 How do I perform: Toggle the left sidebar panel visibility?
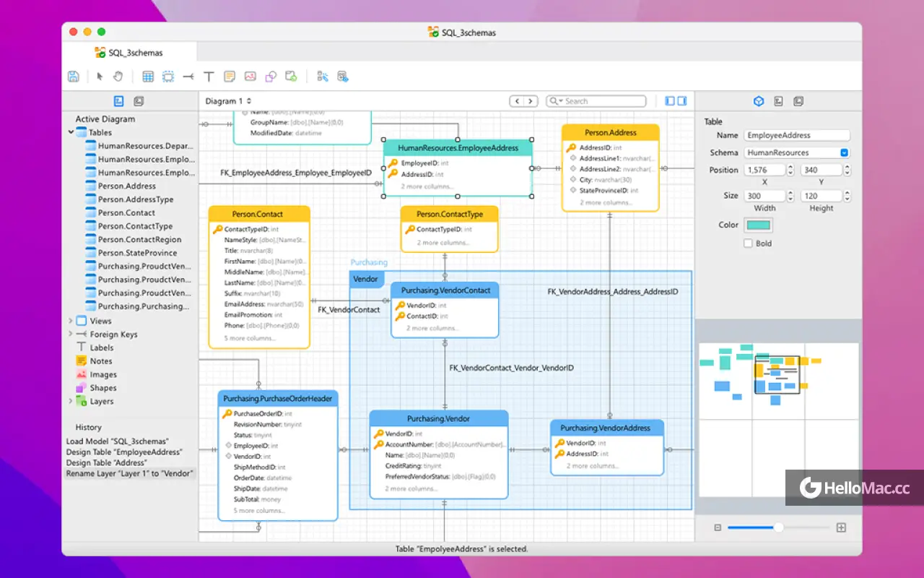670,101
